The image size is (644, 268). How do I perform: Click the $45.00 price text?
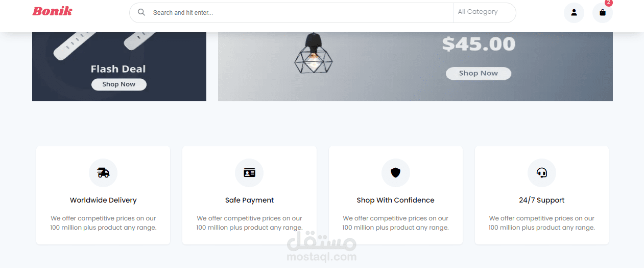479,44
